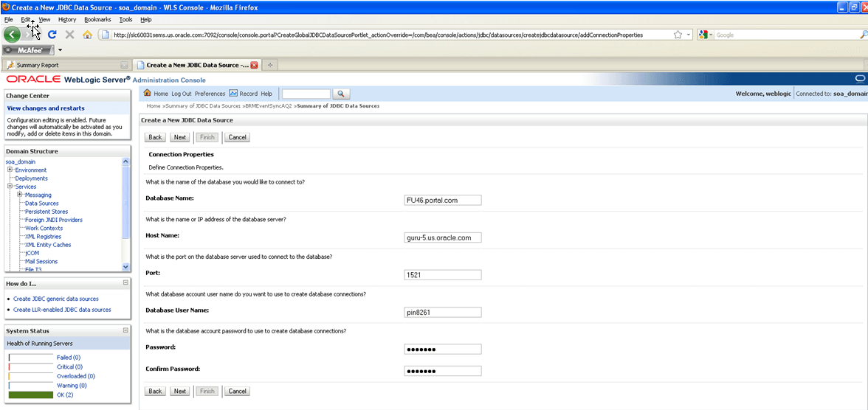Click Host Name field
The height and width of the screenshot is (410, 868).
[x=443, y=238]
